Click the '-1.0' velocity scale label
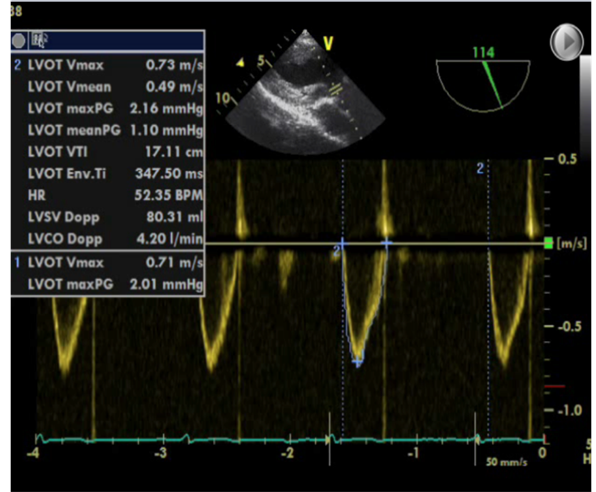596x492 pixels. [570, 411]
